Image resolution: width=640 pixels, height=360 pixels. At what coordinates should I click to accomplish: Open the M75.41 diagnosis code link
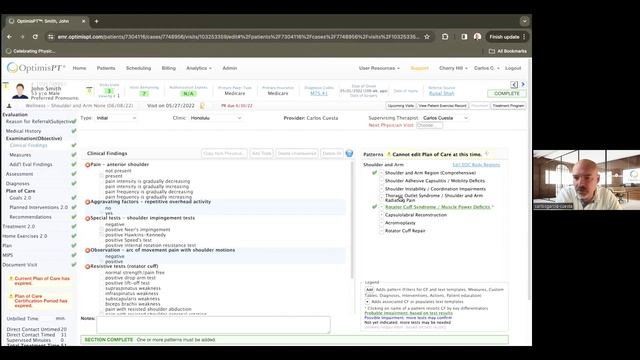(319, 93)
